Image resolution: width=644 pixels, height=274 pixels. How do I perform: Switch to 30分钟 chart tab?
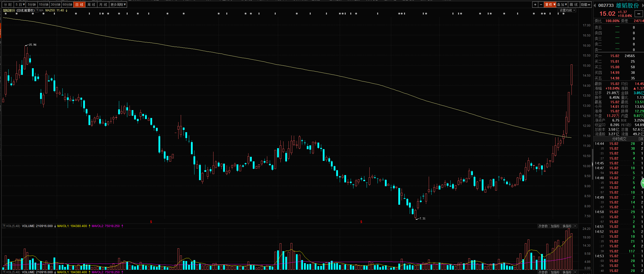tap(56, 5)
